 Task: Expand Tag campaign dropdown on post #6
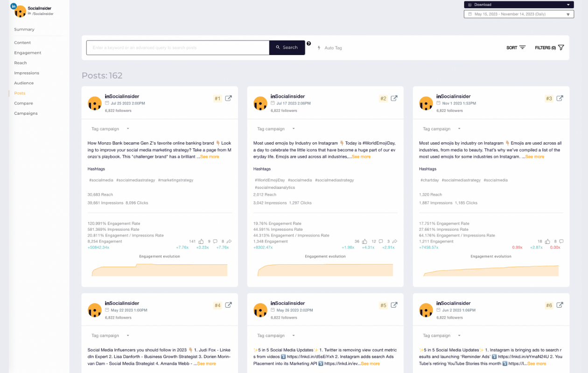point(442,336)
